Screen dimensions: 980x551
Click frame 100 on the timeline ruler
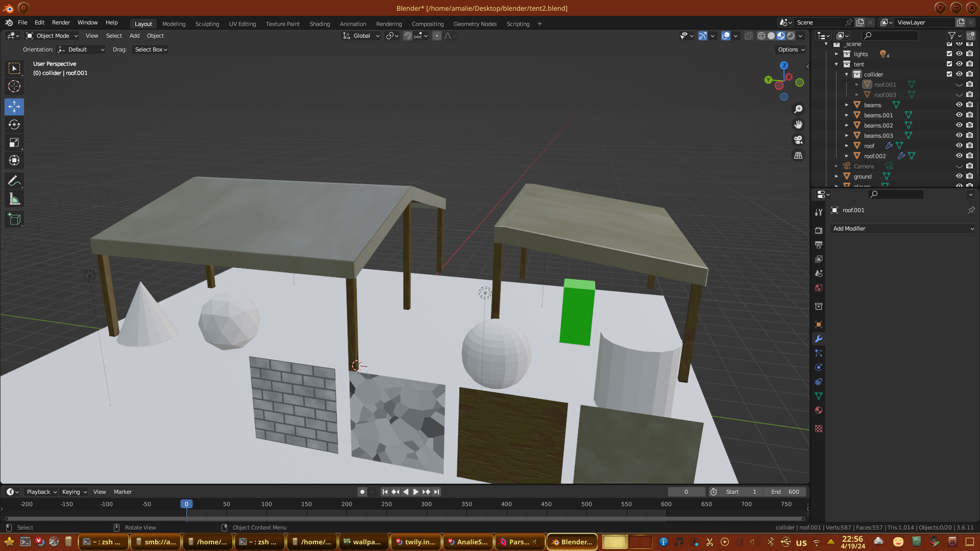coord(266,504)
